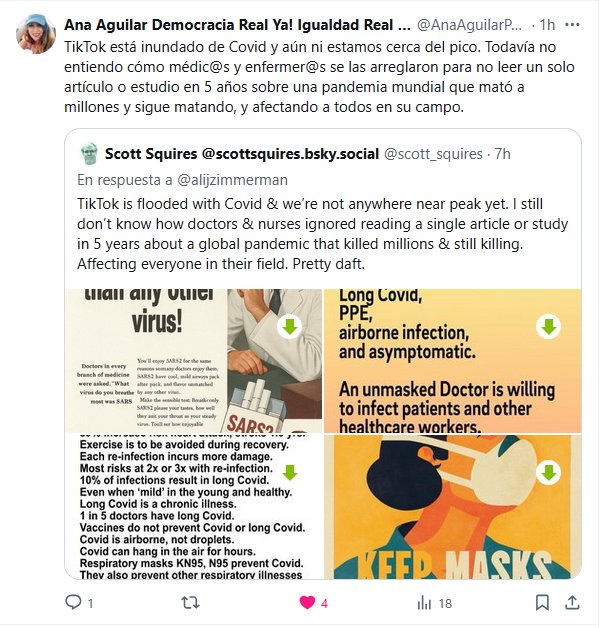Open Scott Squires' small avatar

[89, 154]
